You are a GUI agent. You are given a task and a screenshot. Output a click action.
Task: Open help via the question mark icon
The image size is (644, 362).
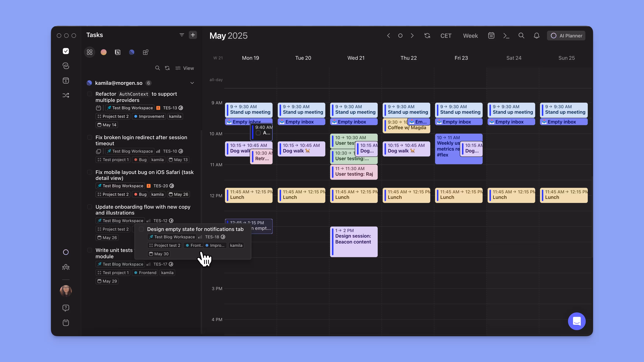point(66,308)
